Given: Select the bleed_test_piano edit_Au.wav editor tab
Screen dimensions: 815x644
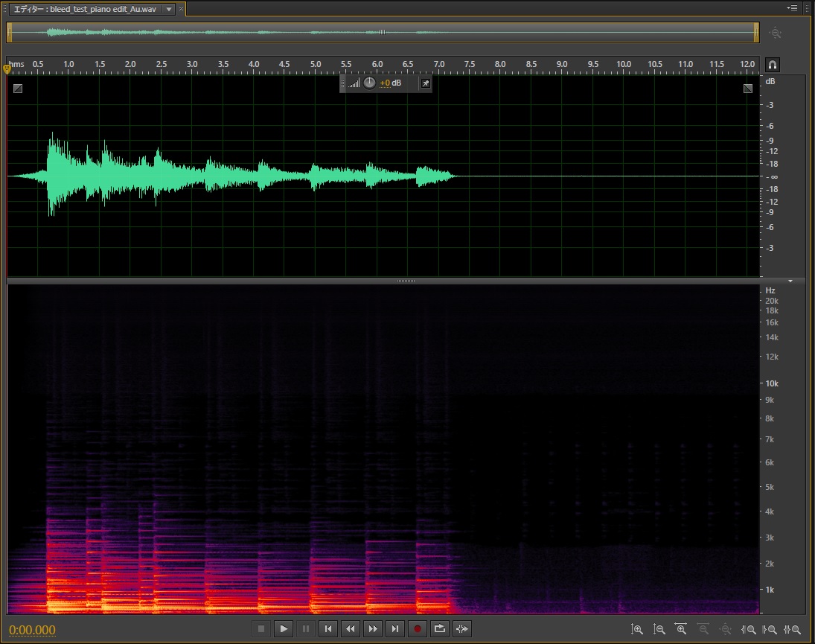Looking at the screenshot, I should 86,9.
